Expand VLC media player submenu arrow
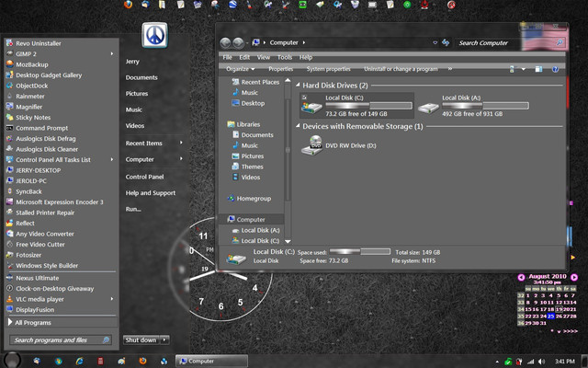 [112, 299]
